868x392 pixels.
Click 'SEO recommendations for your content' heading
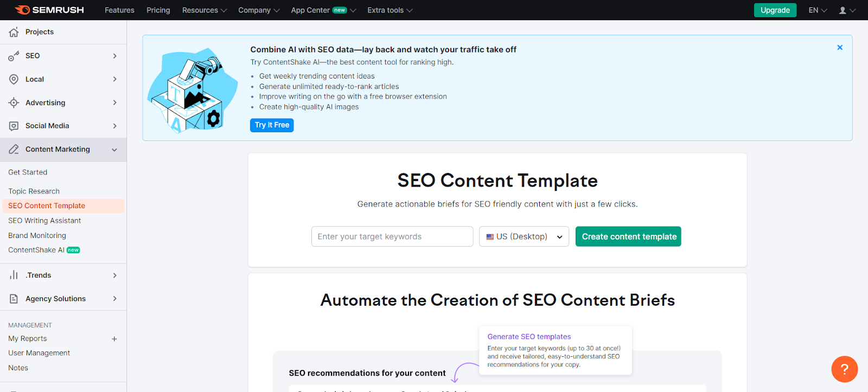click(367, 373)
